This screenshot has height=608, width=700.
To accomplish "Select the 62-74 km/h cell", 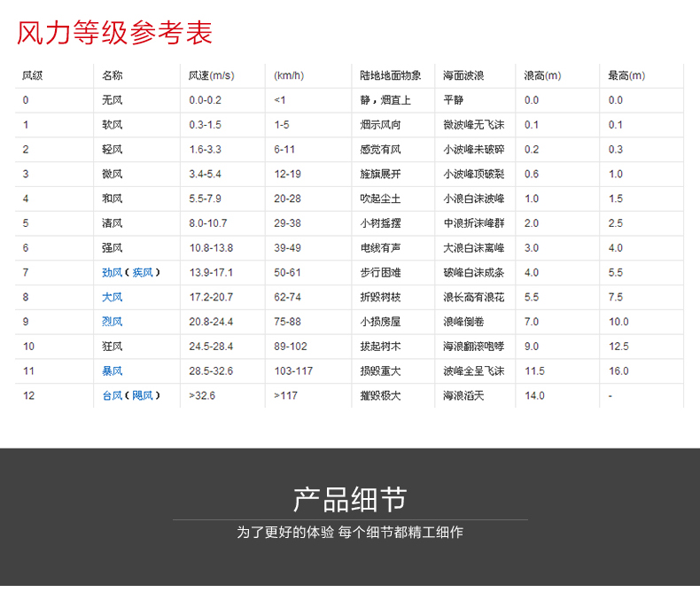I will coord(287,297).
